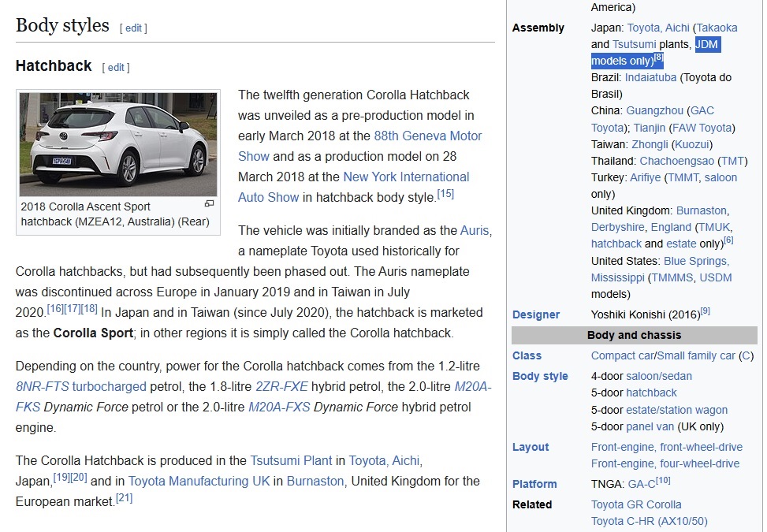Open the Layout infobox label link
The image size is (767, 532).
pos(531,448)
